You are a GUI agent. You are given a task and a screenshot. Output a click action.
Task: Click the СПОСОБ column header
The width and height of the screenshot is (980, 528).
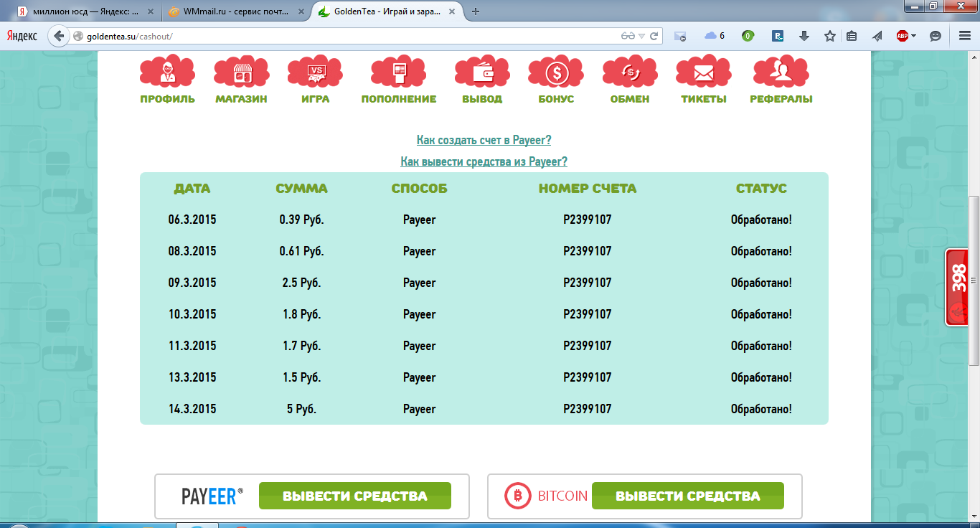pyautogui.click(x=420, y=189)
